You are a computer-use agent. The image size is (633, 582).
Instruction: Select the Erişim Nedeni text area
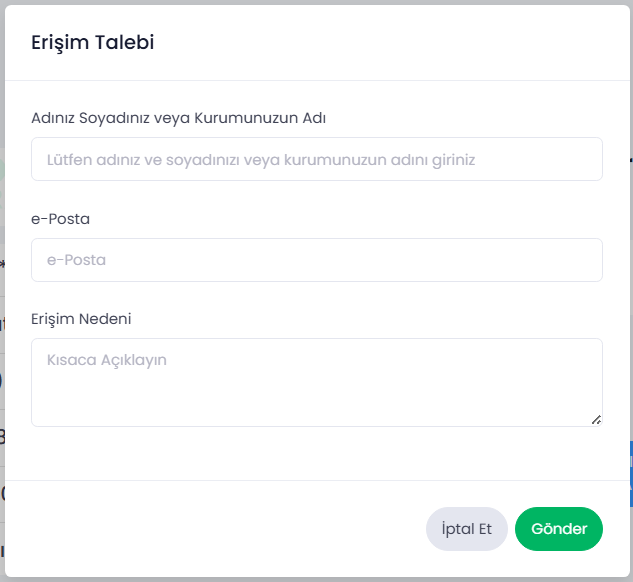point(317,382)
